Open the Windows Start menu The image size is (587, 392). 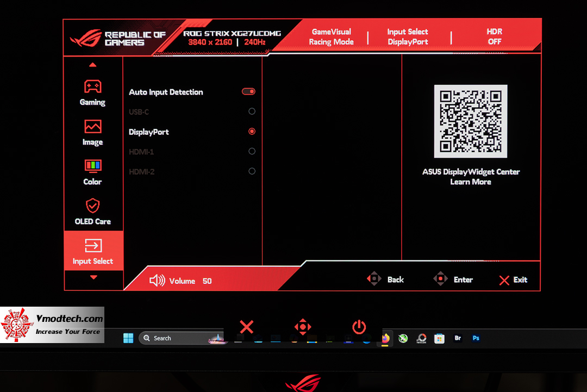128,338
